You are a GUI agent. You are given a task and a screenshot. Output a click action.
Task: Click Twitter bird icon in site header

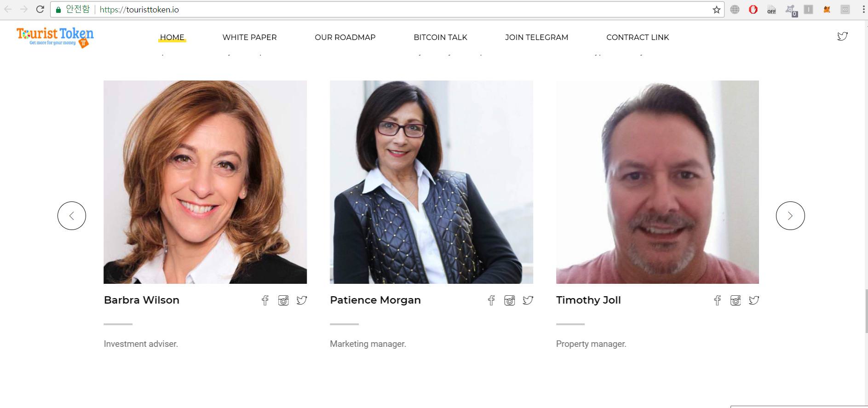click(842, 36)
